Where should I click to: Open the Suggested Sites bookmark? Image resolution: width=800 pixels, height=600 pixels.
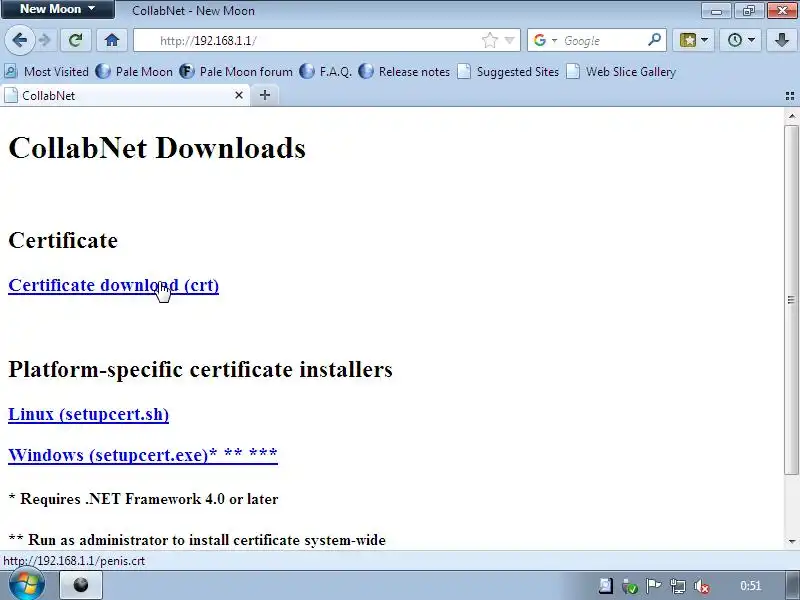[x=508, y=71]
